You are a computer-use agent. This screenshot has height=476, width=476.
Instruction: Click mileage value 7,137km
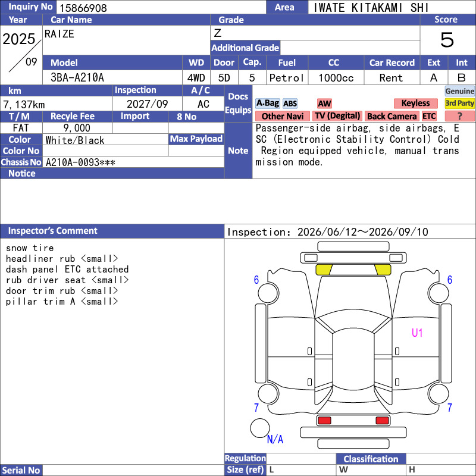[24, 105]
